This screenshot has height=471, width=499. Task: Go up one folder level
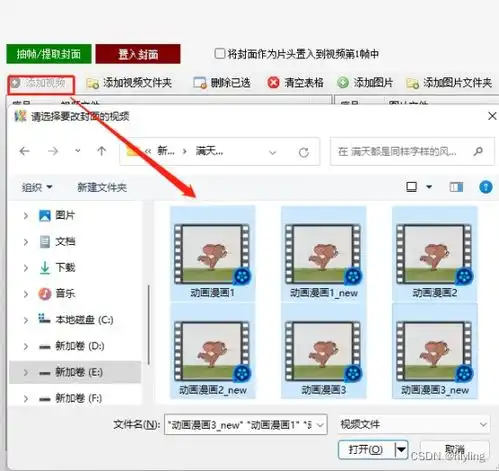(x=102, y=151)
